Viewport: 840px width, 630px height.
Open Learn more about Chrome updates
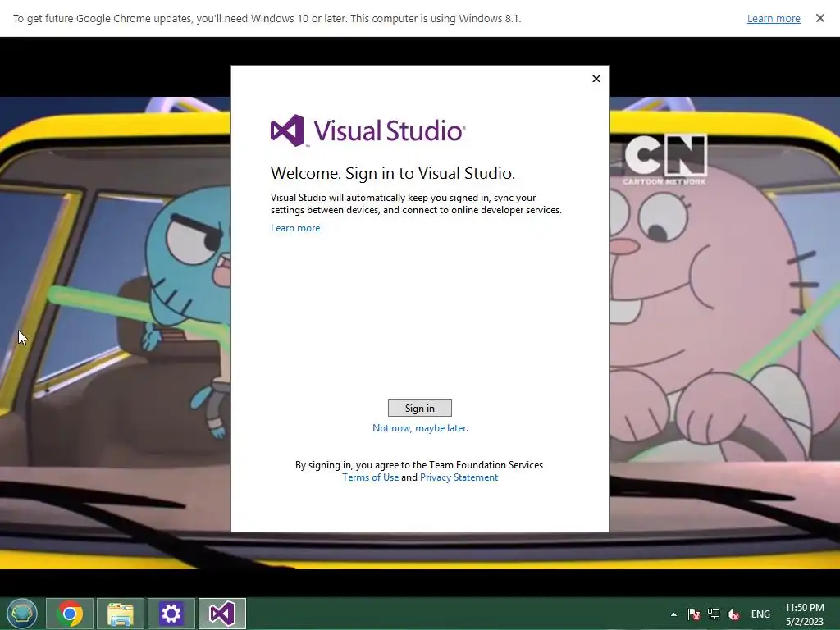coord(774,18)
